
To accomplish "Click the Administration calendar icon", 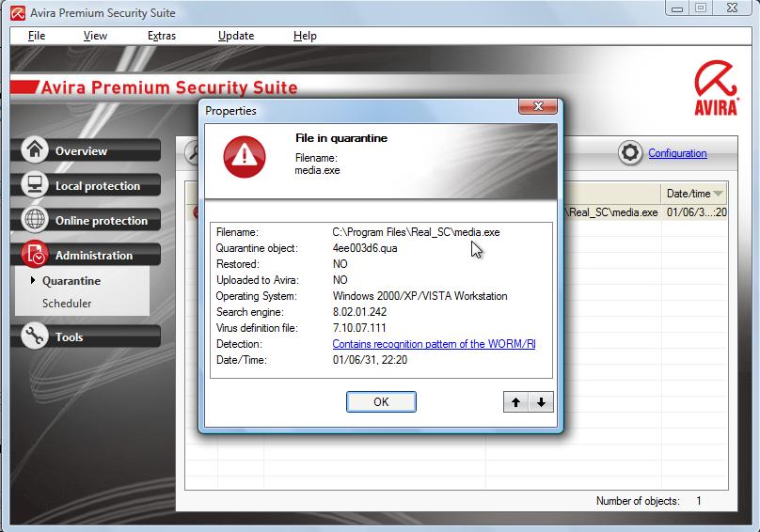I will (x=35, y=255).
